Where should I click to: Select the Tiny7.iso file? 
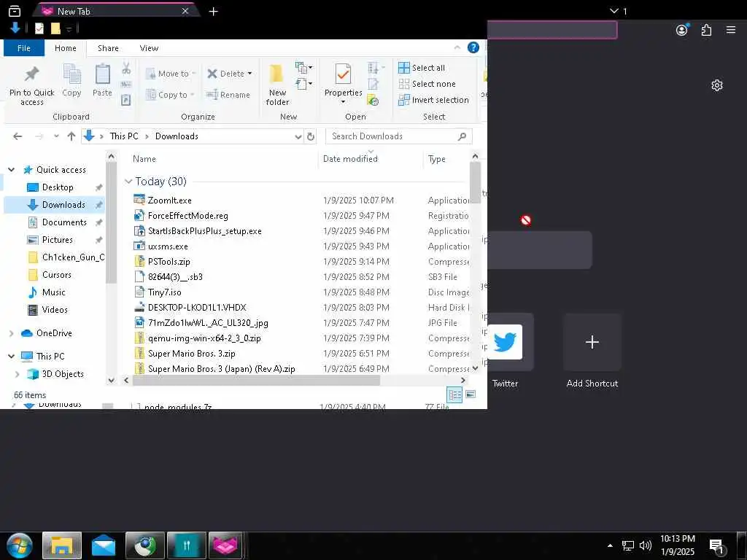[x=164, y=292]
